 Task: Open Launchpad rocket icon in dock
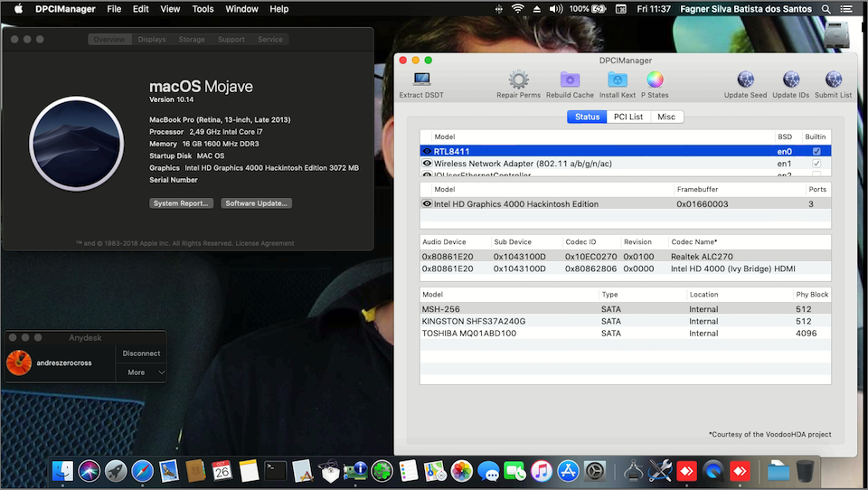tap(116, 471)
